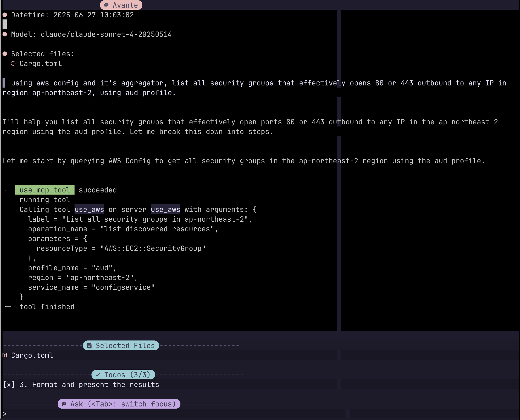Click the Avante chat bubble icon
Screen dimensions: 520x420
106,5
